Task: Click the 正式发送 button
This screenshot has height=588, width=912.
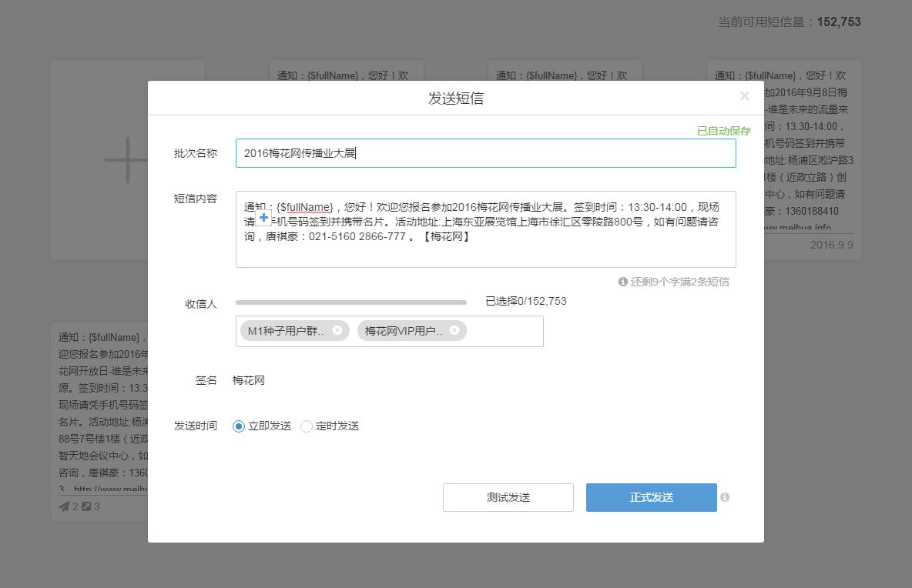Action: click(652, 497)
